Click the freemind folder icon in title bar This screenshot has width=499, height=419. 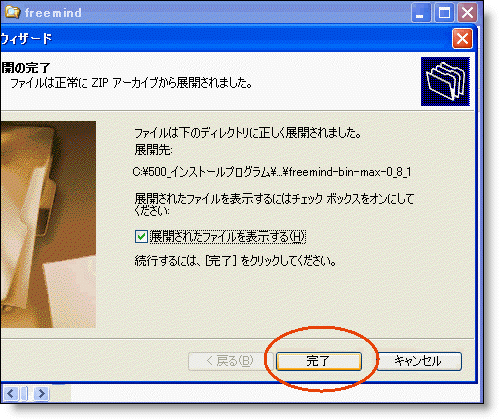coord(13,12)
